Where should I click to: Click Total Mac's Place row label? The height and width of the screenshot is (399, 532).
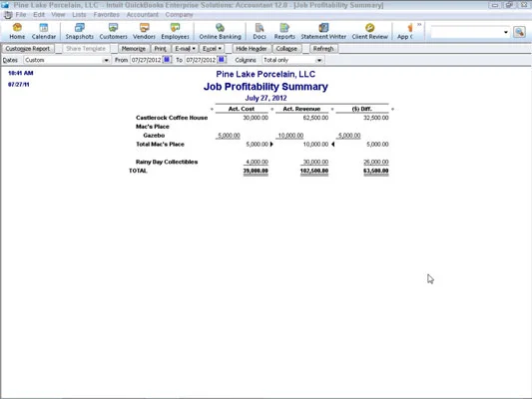[x=160, y=144]
